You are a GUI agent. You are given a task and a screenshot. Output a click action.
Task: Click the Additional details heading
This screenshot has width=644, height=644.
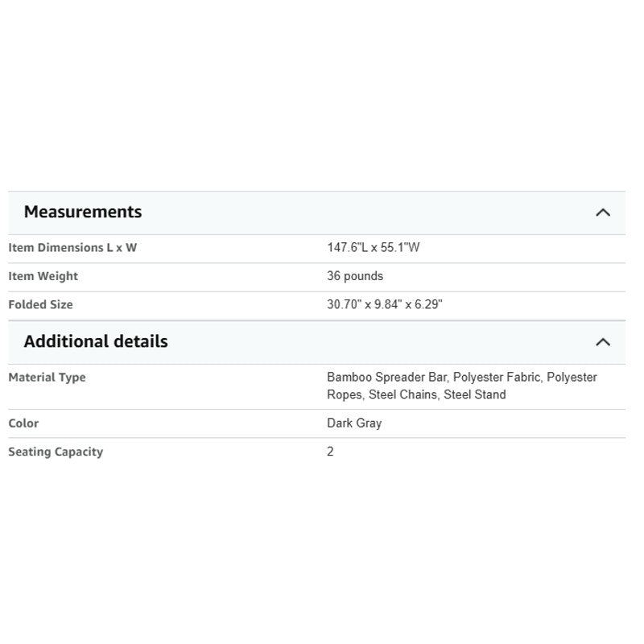(x=96, y=341)
